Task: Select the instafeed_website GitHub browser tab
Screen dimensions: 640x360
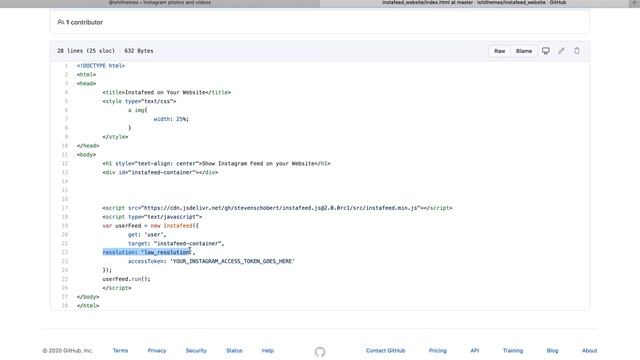Action: tap(474, 3)
